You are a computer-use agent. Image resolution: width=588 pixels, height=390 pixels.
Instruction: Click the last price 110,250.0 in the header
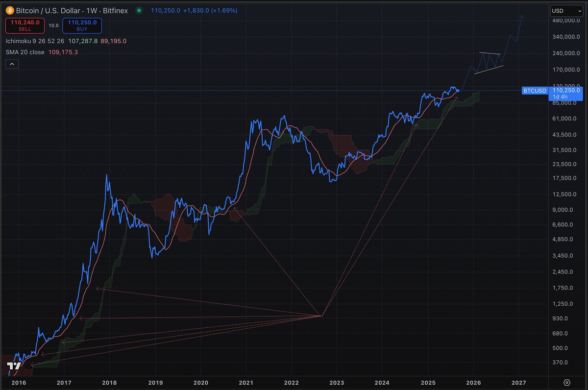point(166,10)
